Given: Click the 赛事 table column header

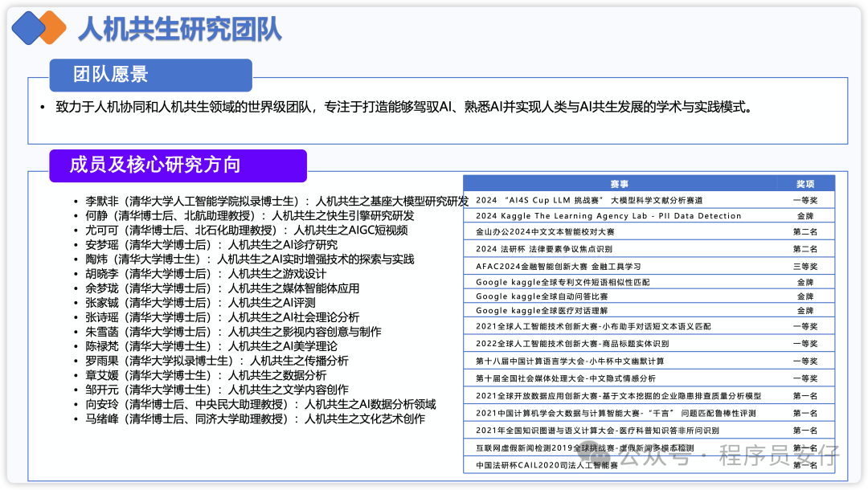Looking at the screenshot, I should click(x=620, y=184).
